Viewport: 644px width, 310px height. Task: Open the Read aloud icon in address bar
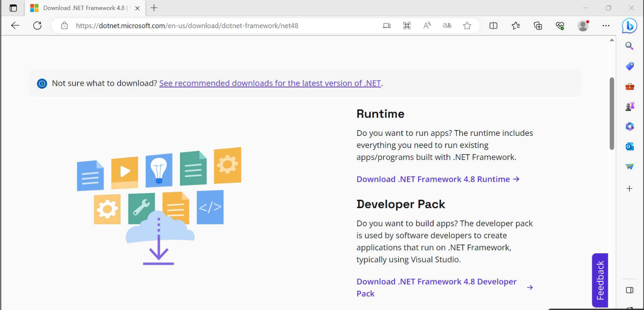[x=427, y=26]
